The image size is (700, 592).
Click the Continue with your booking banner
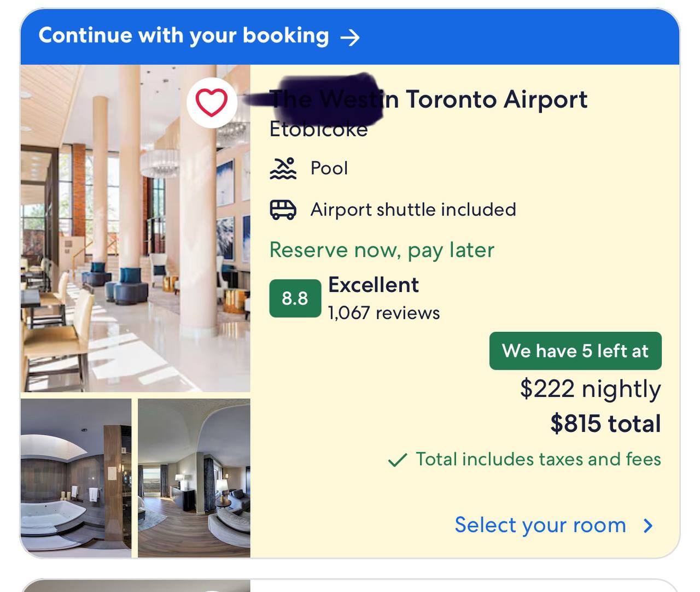click(x=184, y=36)
